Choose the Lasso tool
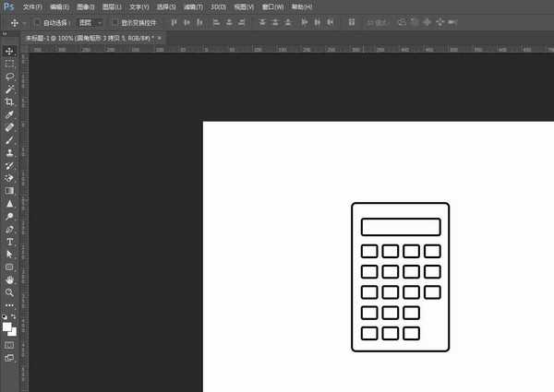The width and height of the screenshot is (554, 392). coord(9,77)
